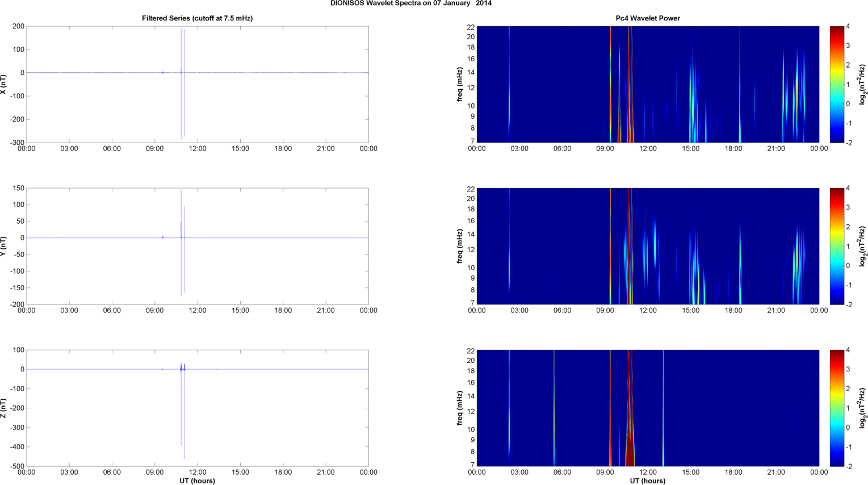Image resolution: width=868 pixels, height=485 pixels.
Task: Click the bottom wavelet power spectrogram
Action: click(648, 408)
